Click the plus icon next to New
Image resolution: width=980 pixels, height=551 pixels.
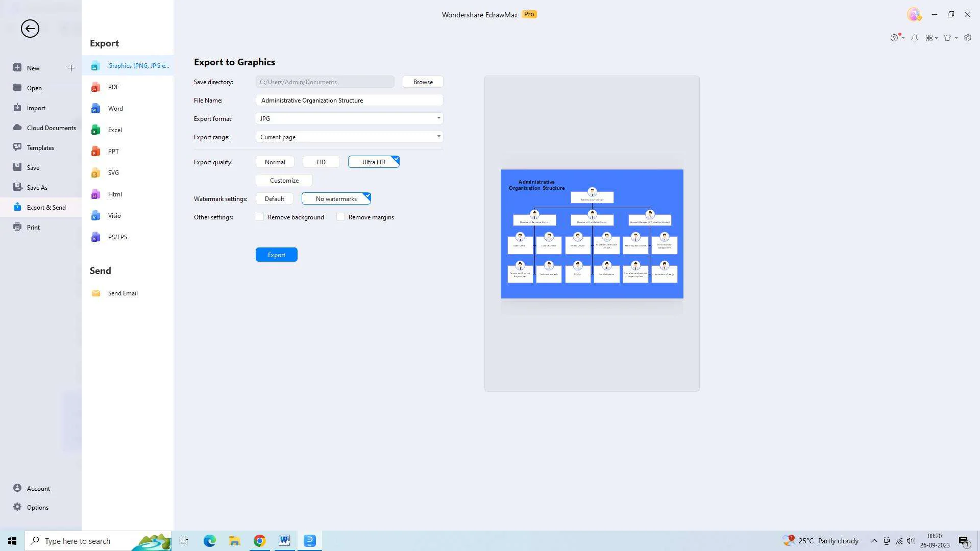click(71, 68)
